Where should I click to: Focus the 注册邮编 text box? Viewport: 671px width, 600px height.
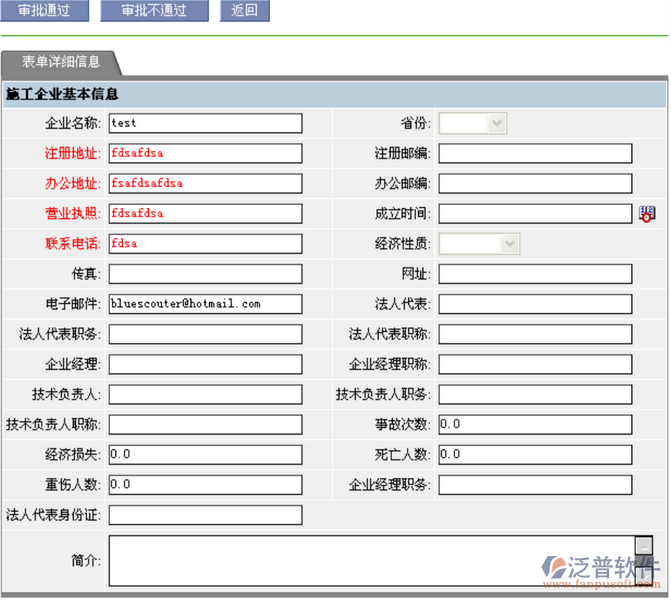pos(535,153)
